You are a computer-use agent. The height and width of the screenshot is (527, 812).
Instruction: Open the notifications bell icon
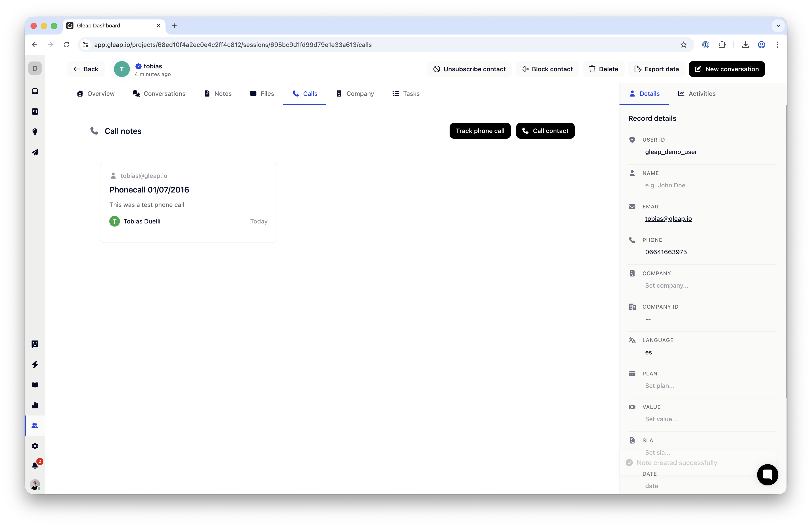[35, 465]
